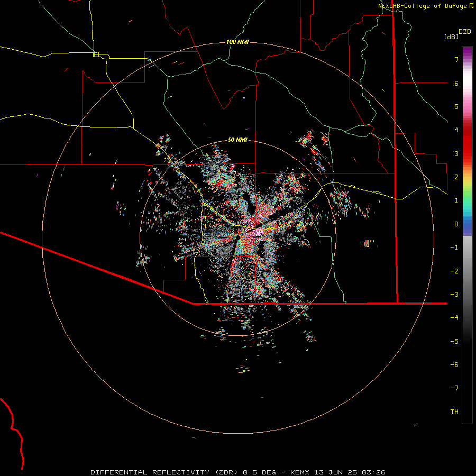Click the -6 value on color scale
The image size is (476, 476).
[x=454, y=365]
